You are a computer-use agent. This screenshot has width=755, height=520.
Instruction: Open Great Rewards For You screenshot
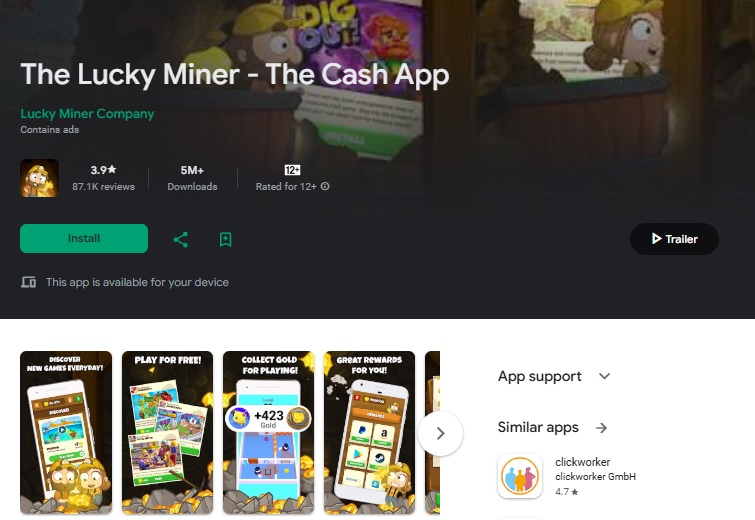369,432
